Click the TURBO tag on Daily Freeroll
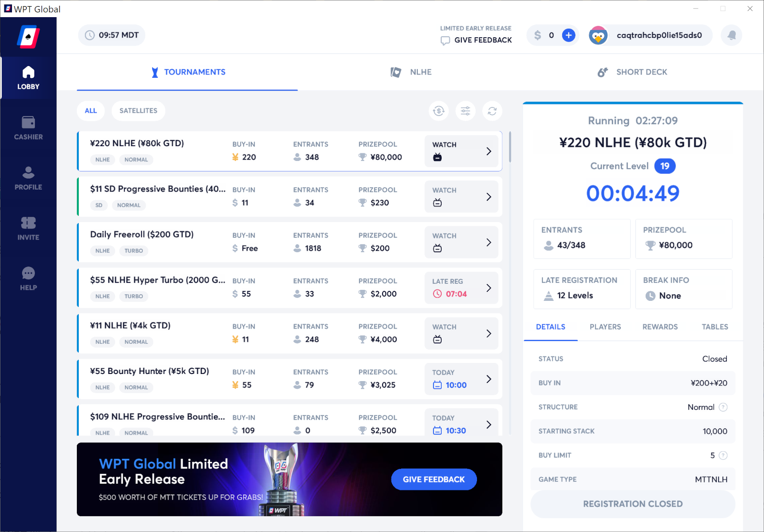Viewport: 764px width, 532px height. (134, 251)
